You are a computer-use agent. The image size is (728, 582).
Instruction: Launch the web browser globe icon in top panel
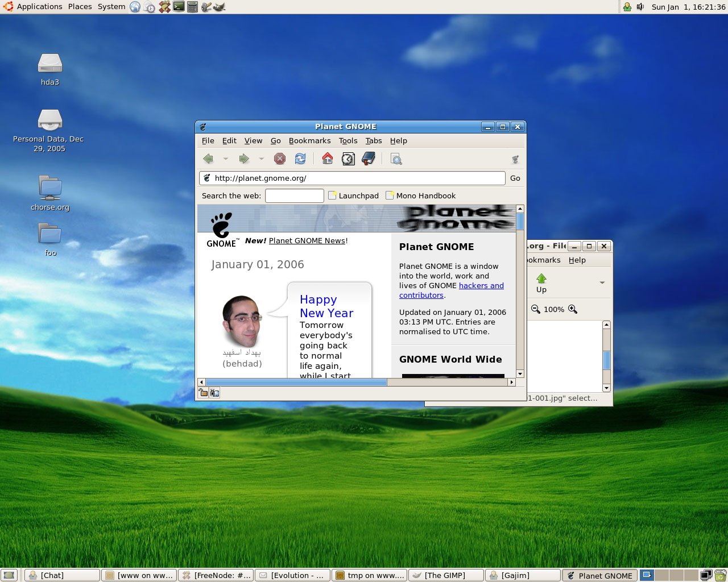click(x=135, y=7)
